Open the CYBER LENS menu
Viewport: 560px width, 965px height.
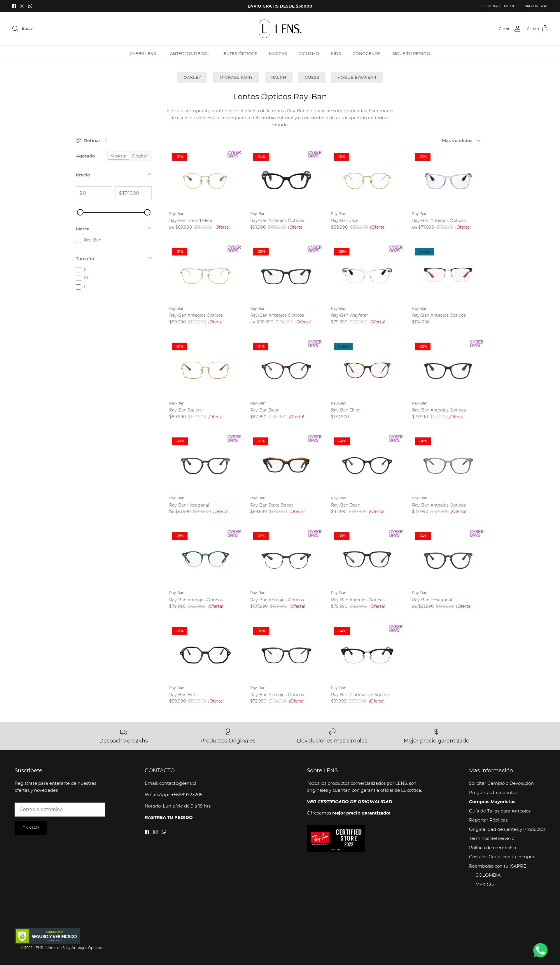[143, 54]
